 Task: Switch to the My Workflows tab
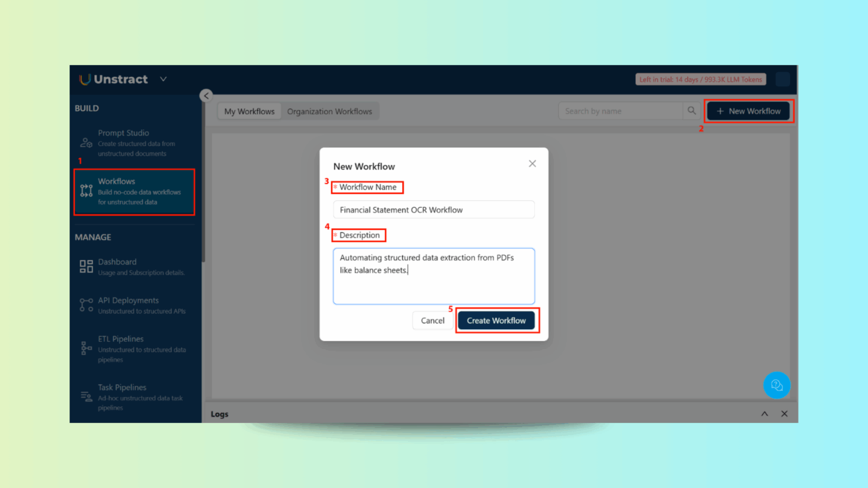tap(249, 111)
